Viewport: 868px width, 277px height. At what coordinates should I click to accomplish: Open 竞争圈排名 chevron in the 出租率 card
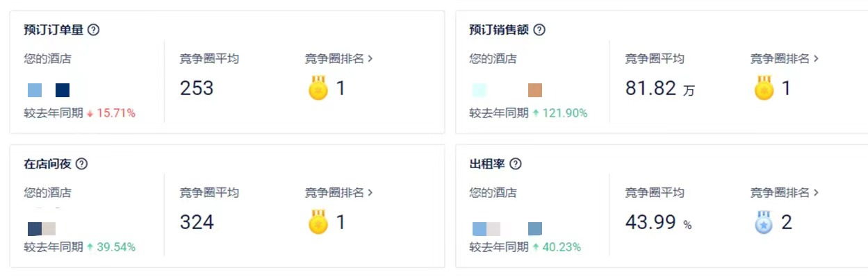(x=816, y=193)
